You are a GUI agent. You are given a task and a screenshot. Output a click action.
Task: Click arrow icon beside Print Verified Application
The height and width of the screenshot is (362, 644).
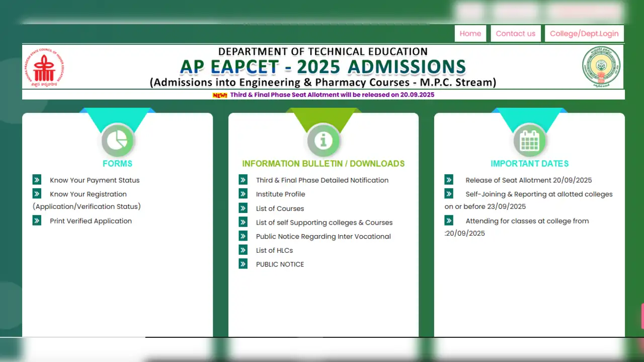click(x=37, y=221)
